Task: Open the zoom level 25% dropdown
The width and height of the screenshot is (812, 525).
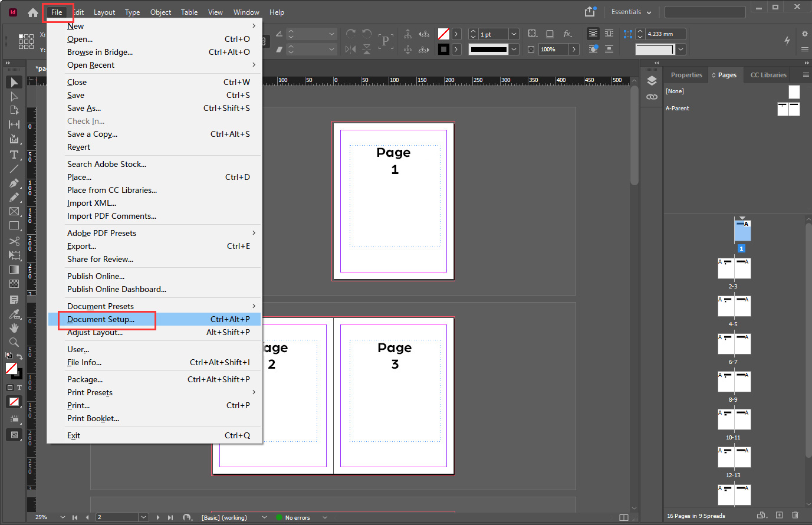Action: coord(63,517)
